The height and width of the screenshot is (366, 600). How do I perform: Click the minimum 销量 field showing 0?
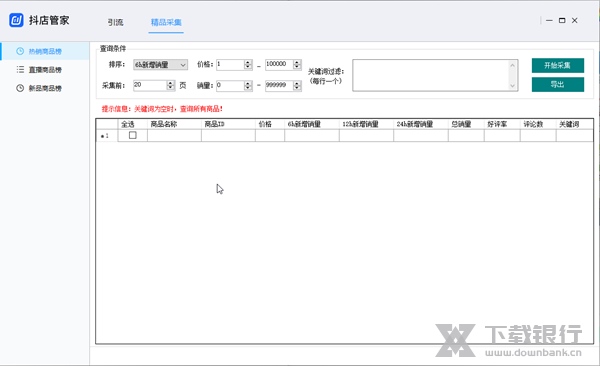click(230, 85)
